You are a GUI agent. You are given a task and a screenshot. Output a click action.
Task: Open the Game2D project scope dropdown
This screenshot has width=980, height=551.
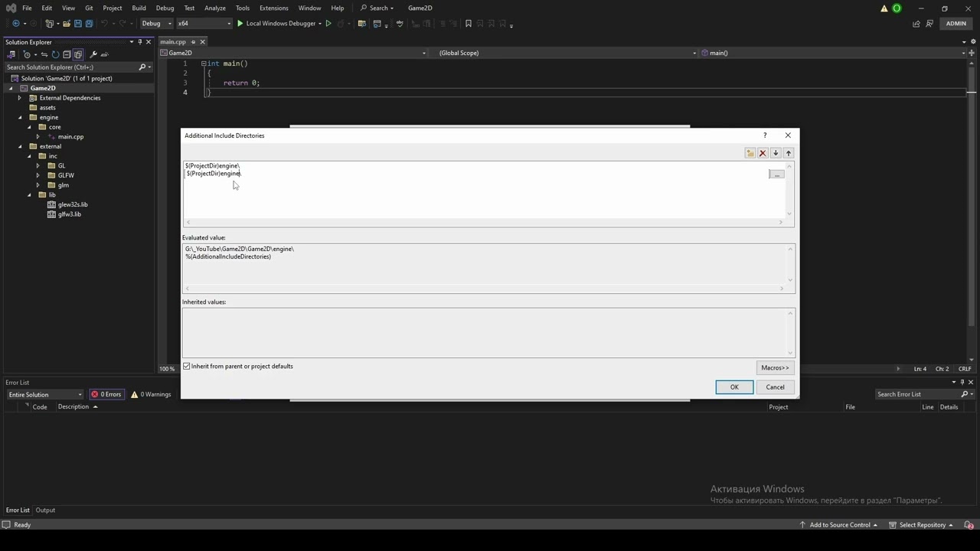pos(293,53)
